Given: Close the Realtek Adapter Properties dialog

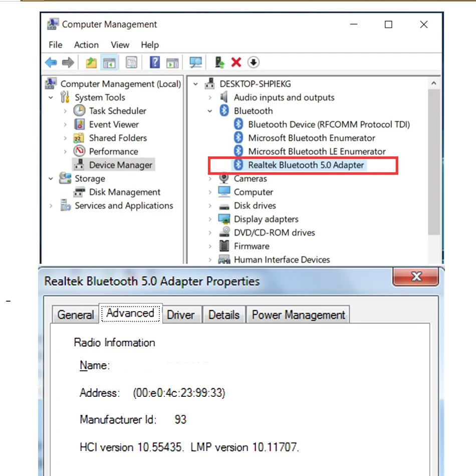Looking at the screenshot, I should (x=416, y=276).
